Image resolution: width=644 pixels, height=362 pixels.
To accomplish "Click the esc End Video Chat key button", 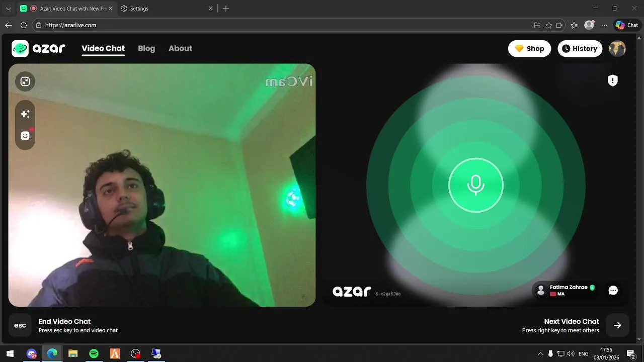I will 20,325.
